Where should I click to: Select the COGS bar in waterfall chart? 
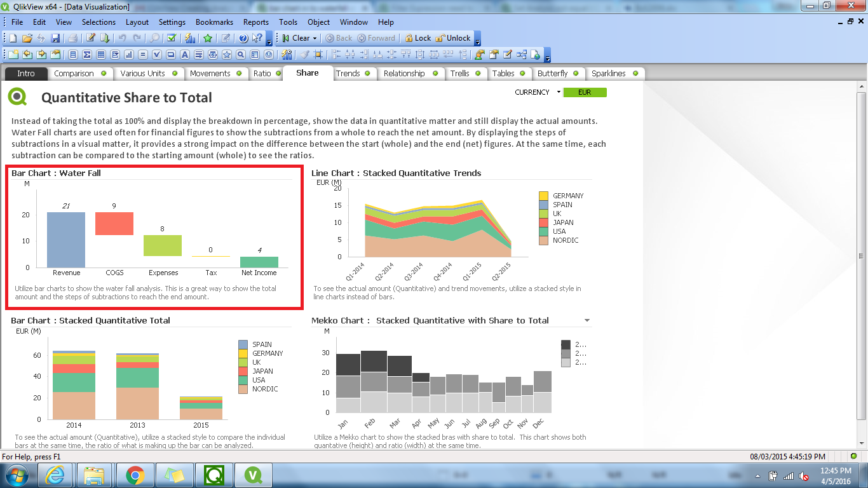click(114, 224)
